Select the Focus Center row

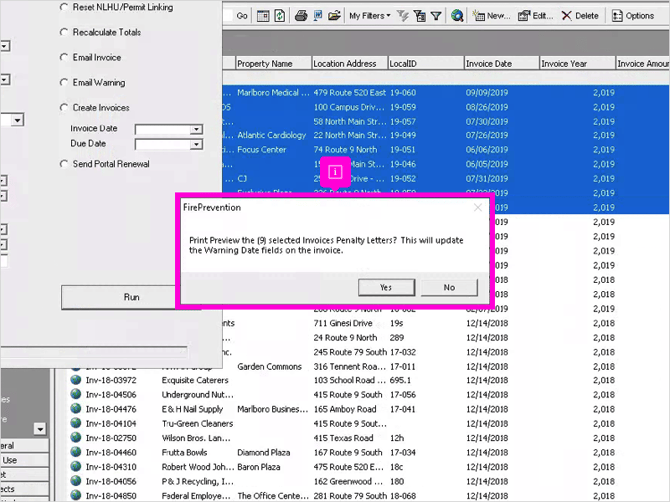point(446,150)
